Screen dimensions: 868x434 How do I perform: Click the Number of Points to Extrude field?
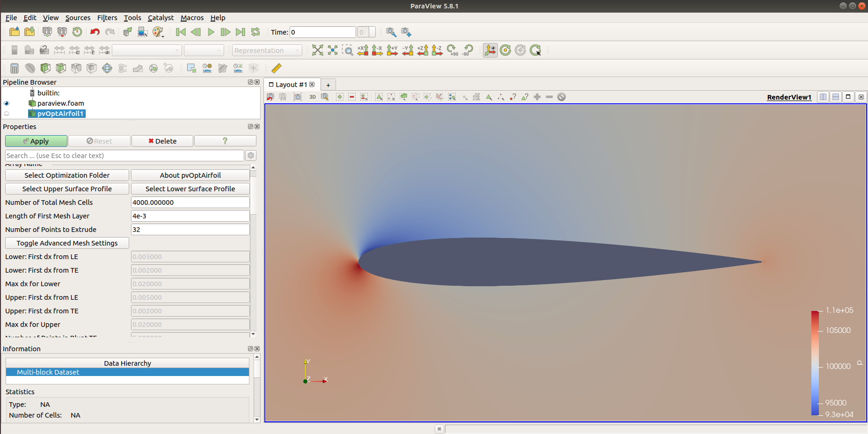pyautogui.click(x=190, y=230)
